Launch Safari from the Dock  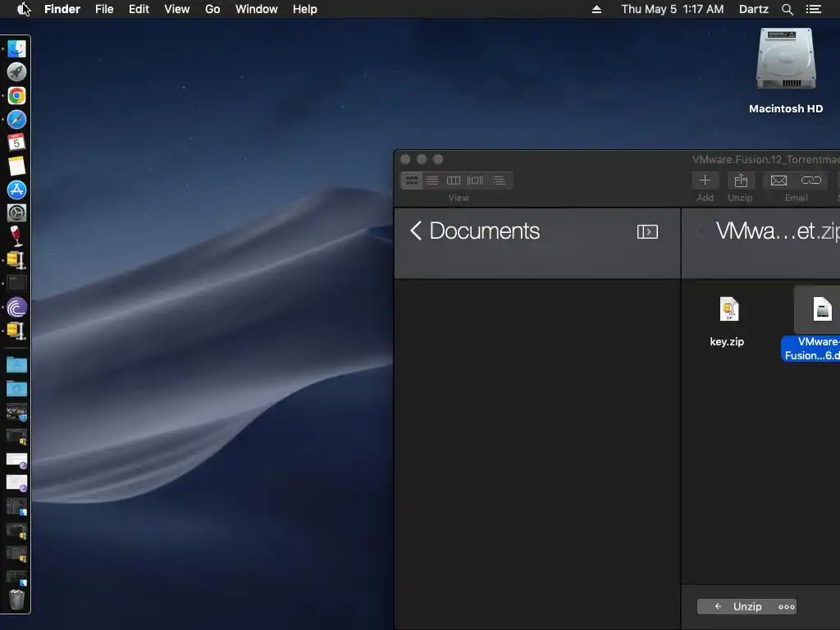(x=16, y=120)
